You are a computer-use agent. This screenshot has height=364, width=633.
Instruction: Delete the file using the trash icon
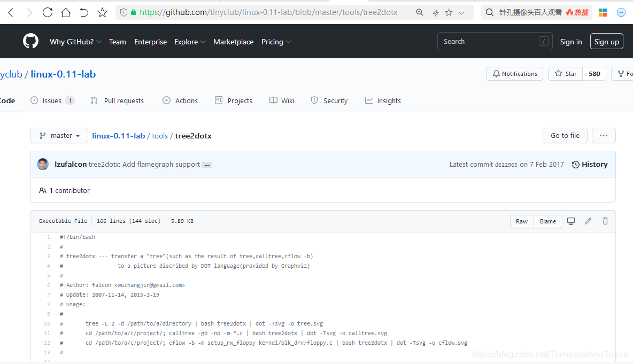(605, 221)
